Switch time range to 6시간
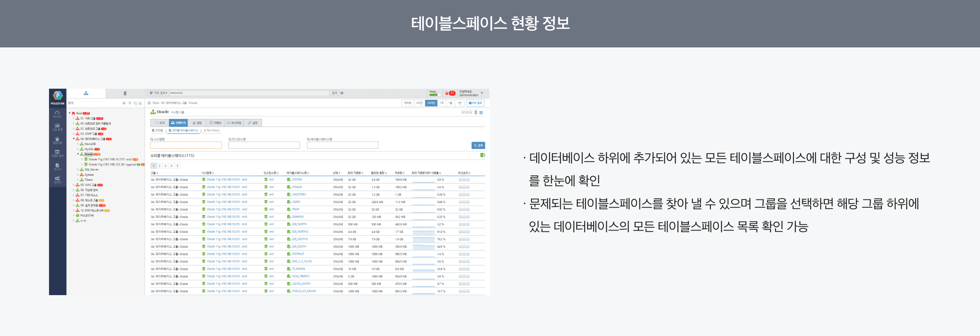980x336 pixels. (419, 103)
